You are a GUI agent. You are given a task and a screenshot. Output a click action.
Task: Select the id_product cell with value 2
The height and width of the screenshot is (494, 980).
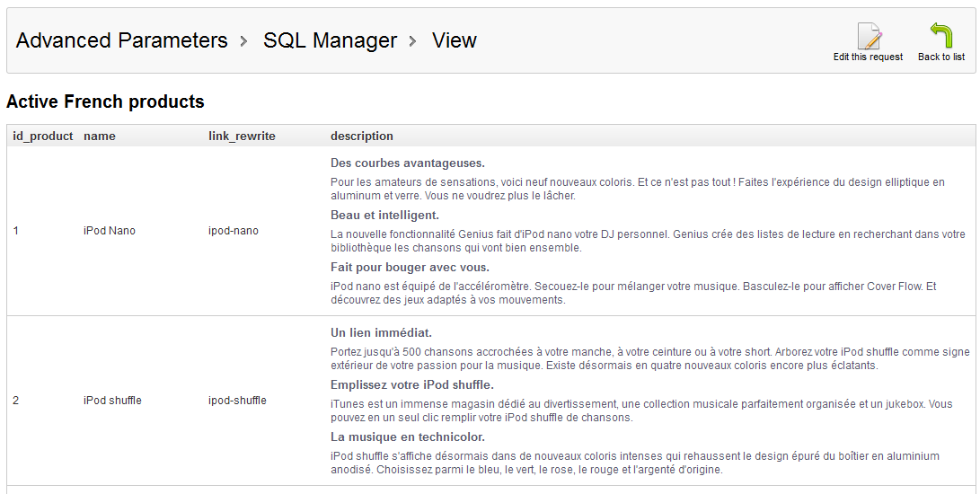[x=15, y=401]
